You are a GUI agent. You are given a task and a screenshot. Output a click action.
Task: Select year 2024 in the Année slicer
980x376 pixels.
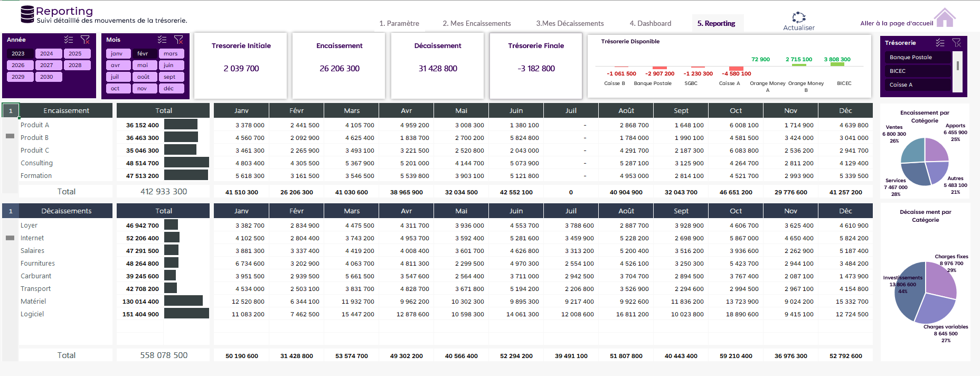tap(49, 53)
